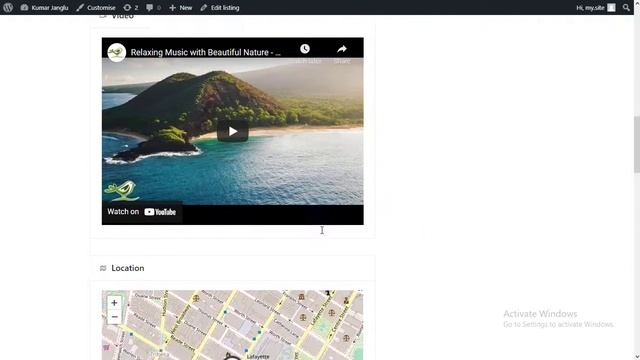Open the New content menu
Viewport: 640px width, 360px height.
coord(180,7)
